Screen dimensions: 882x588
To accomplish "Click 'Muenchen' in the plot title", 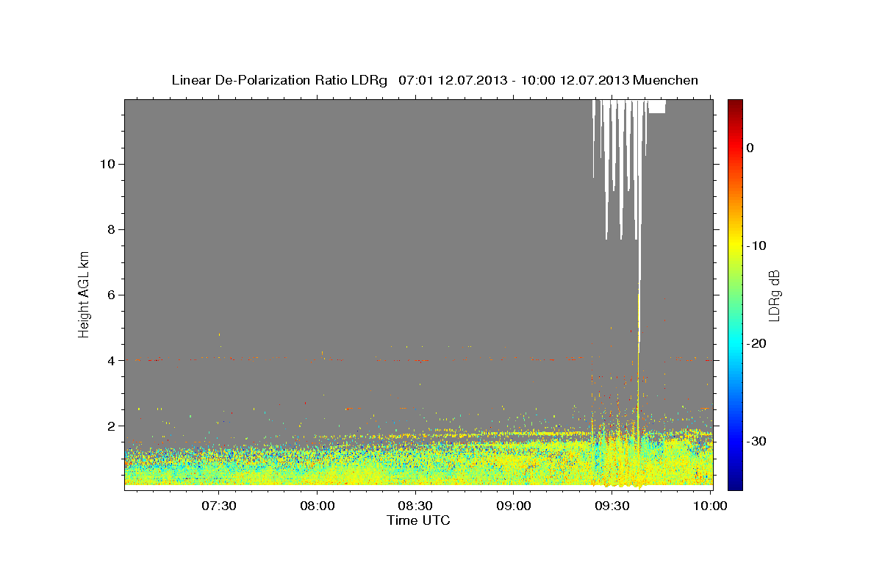I will pos(666,80).
